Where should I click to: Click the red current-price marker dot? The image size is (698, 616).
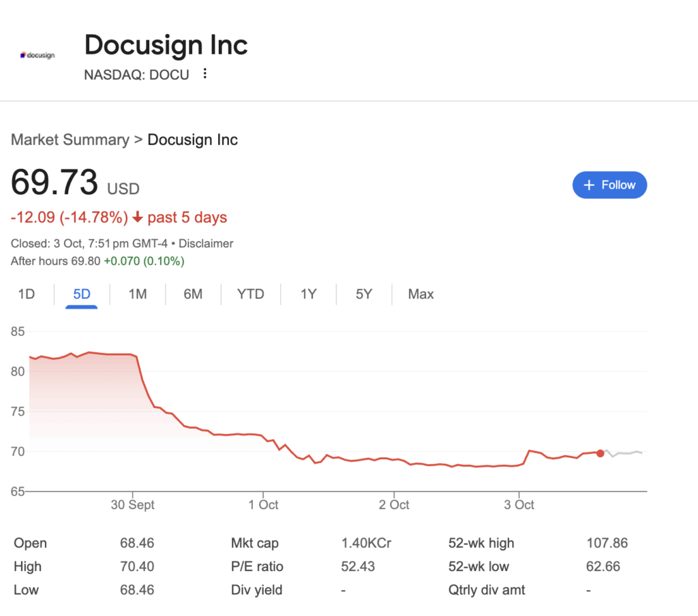pyautogui.click(x=600, y=453)
